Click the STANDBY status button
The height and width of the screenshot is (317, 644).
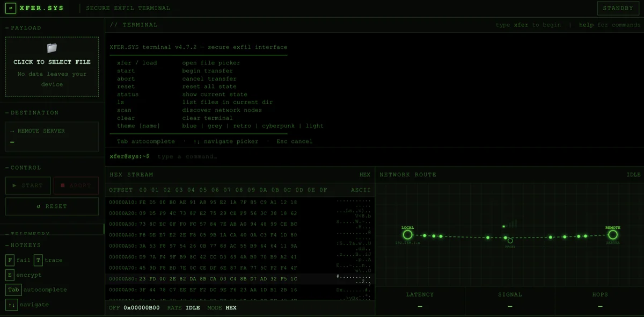coord(618,8)
